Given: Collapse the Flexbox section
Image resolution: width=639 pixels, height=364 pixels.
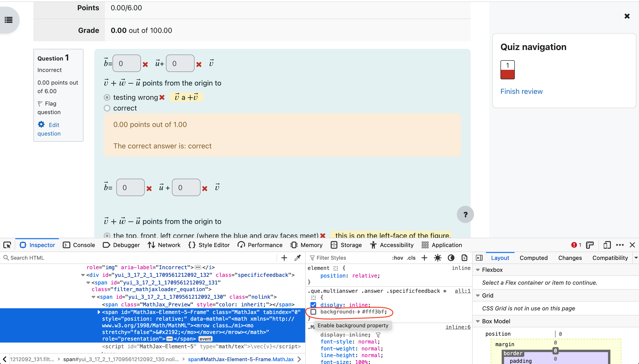Looking at the screenshot, I should coord(478,270).
